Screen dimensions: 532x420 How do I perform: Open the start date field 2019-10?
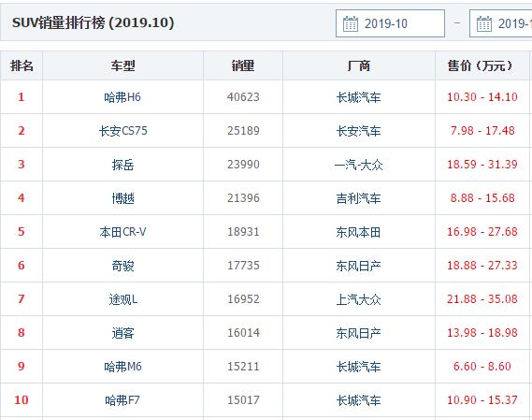click(x=390, y=23)
